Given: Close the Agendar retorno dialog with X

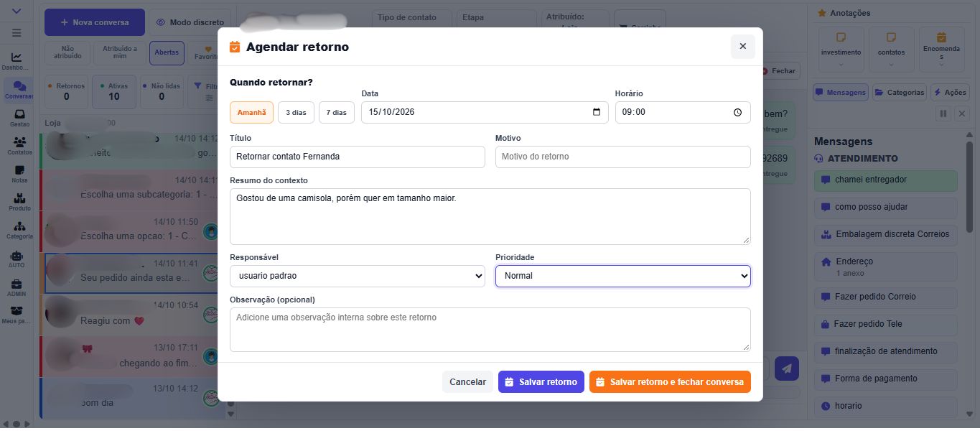Looking at the screenshot, I should (x=742, y=46).
